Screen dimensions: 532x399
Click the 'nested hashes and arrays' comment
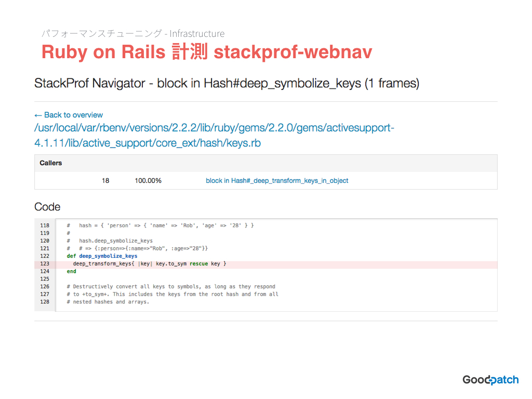point(108,302)
